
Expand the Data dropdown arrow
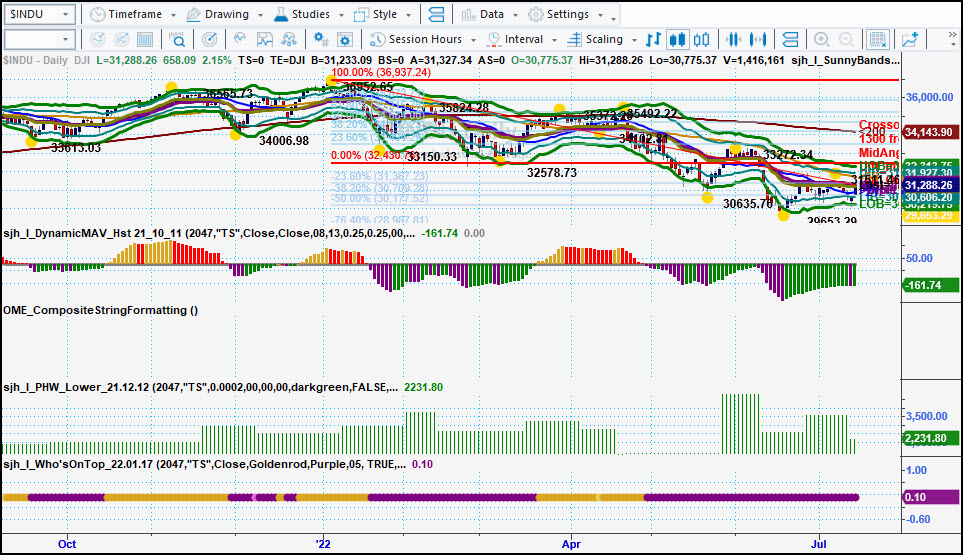tap(515, 15)
